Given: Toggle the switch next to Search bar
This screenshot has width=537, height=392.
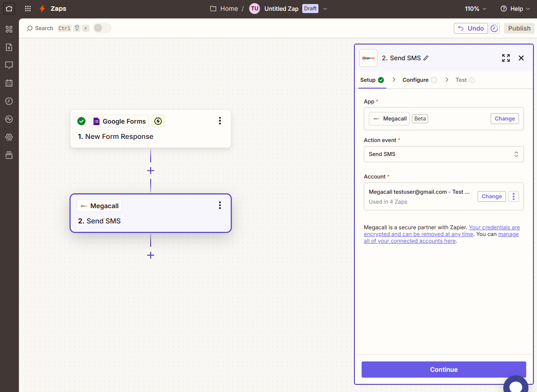Looking at the screenshot, I should 102,28.
